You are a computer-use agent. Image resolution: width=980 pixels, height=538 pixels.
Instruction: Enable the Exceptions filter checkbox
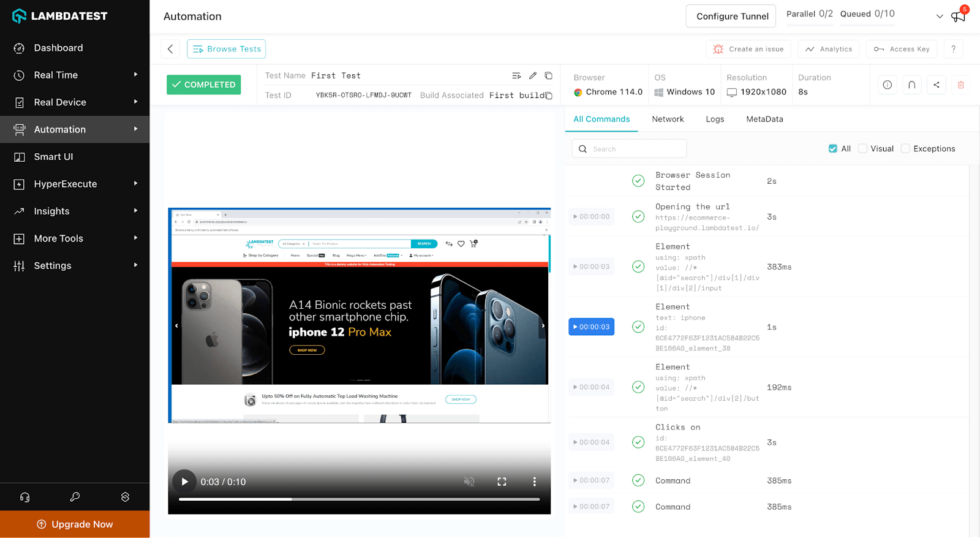click(x=905, y=148)
